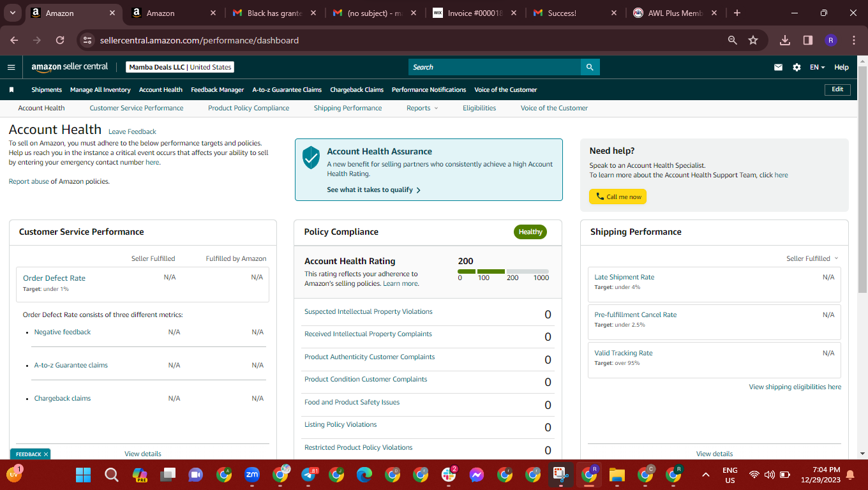The height and width of the screenshot is (490, 868).
Task: Expand the Reports dropdown in the sub-navigation
Action: [x=423, y=108]
